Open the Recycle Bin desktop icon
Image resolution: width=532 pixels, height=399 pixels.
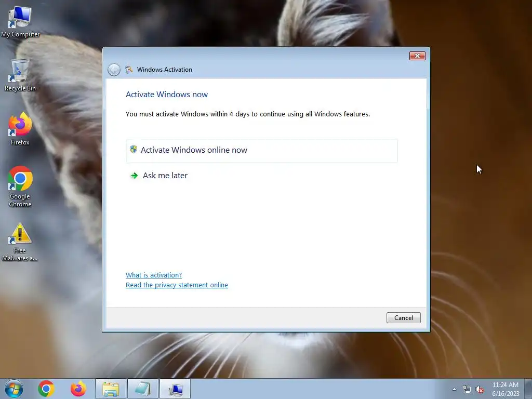(x=20, y=75)
